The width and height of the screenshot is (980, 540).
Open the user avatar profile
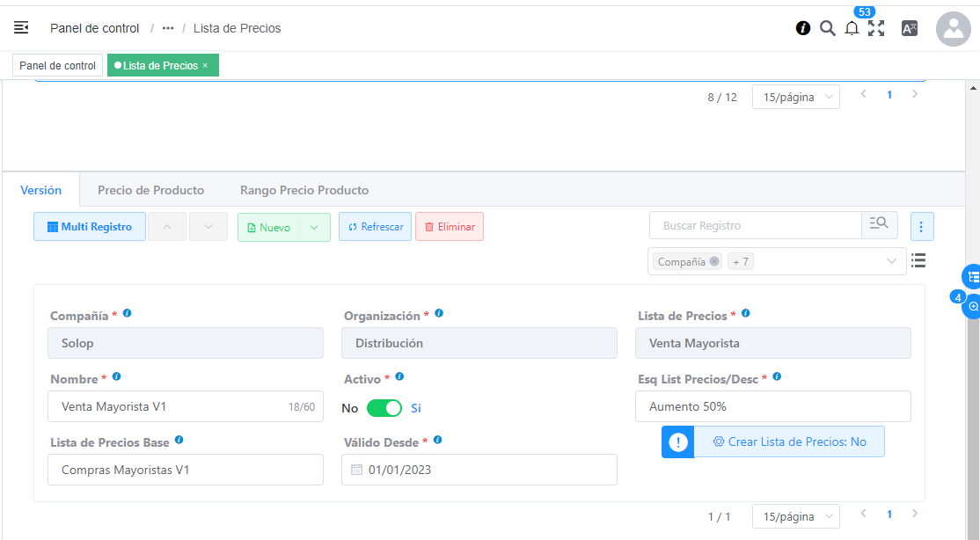953,29
